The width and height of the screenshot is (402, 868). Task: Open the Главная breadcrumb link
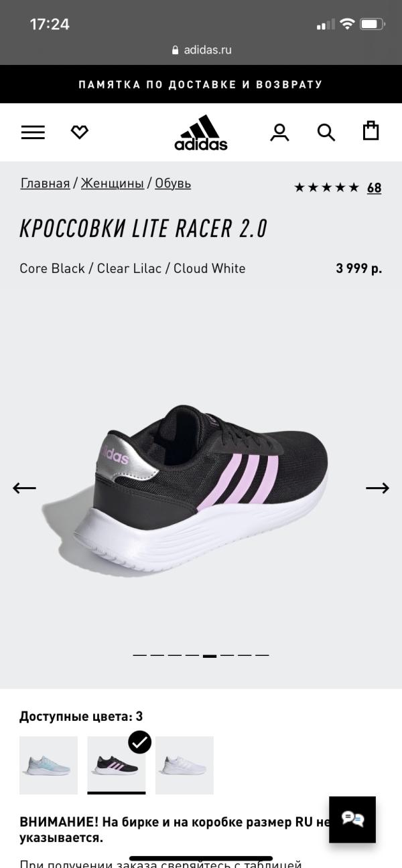tap(45, 183)
